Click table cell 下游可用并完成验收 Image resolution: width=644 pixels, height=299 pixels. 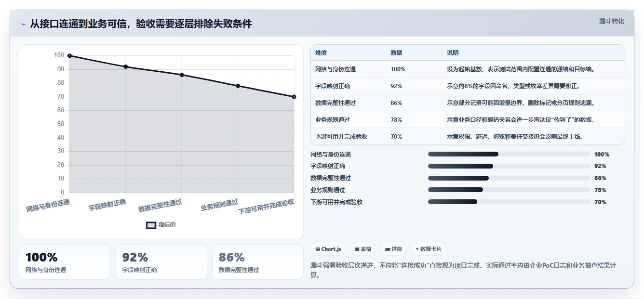click(341, 137)
